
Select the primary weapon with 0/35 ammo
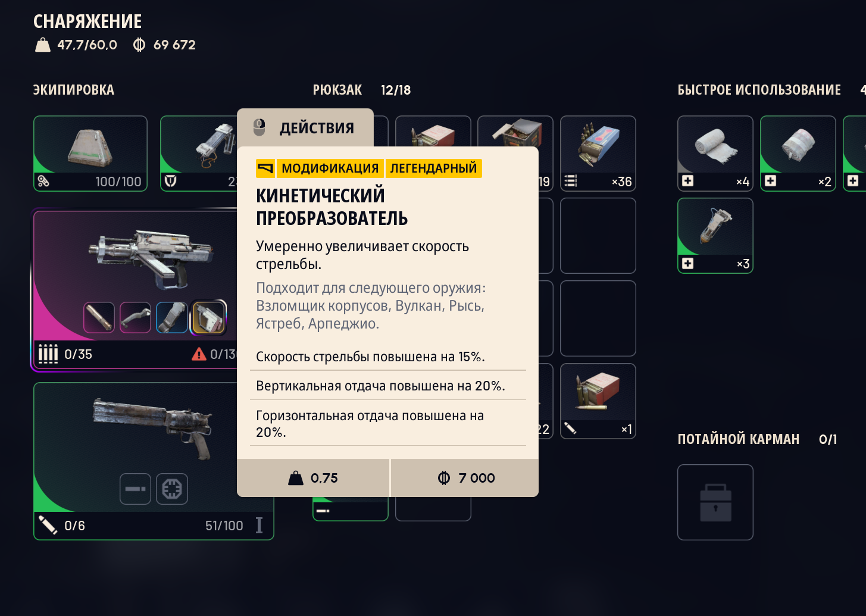tap(135, 290)
